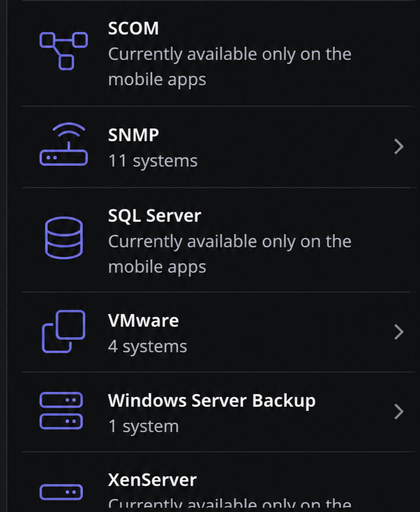This screenshot has width=420, height=512.
Task: Open the SNMP title entry
Action: [133, 135]
